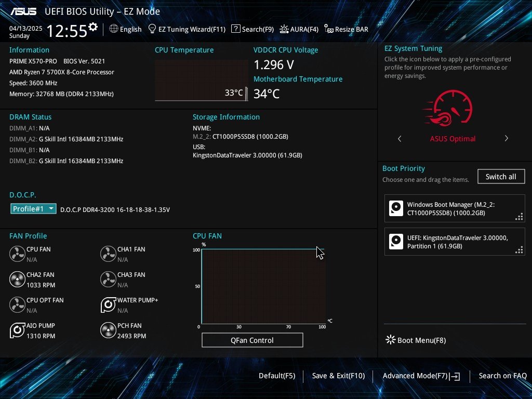Click the Windows Boot Manager drag handle
Viewport: 532px width, 399px height.
coord(519,217)
